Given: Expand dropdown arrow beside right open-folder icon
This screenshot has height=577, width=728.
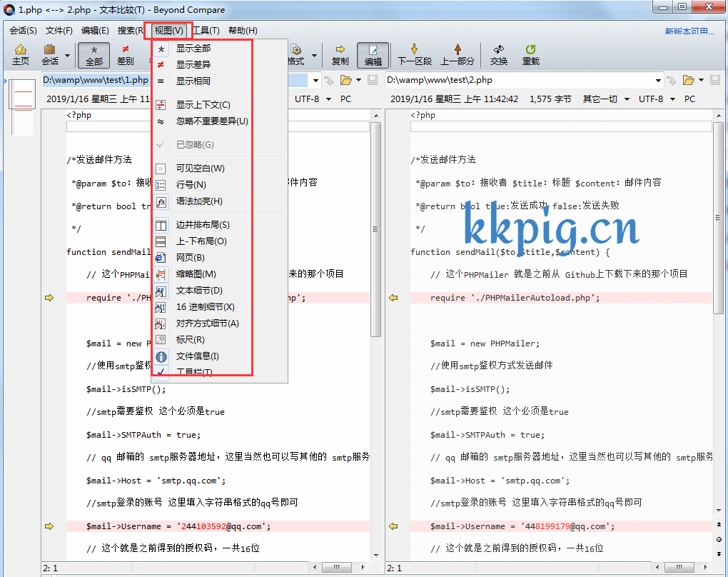Looking at the screenshot, I should pos(701,81).
